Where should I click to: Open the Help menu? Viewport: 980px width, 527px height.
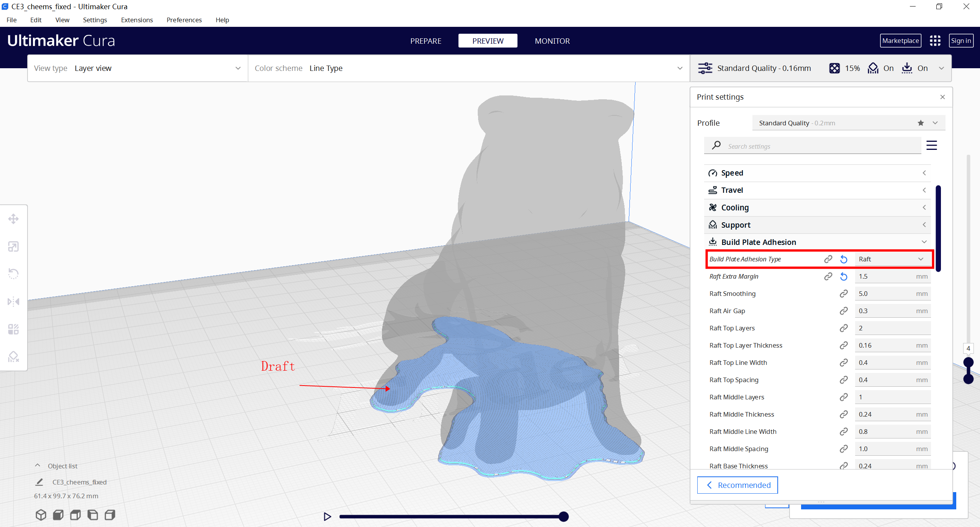click(222, 20)
